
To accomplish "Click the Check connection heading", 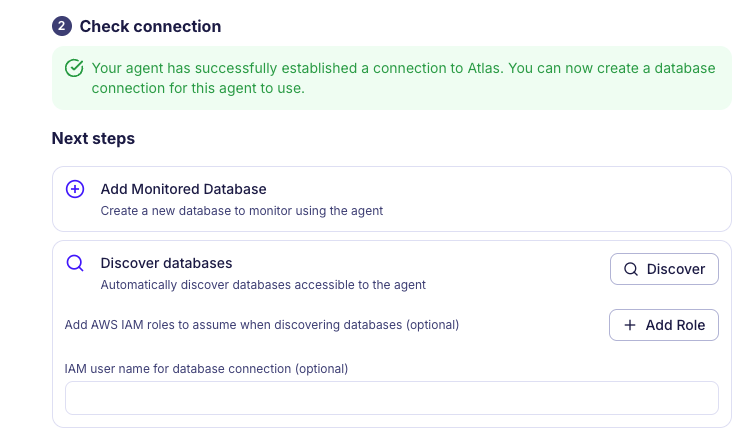I will pos(150,26).
